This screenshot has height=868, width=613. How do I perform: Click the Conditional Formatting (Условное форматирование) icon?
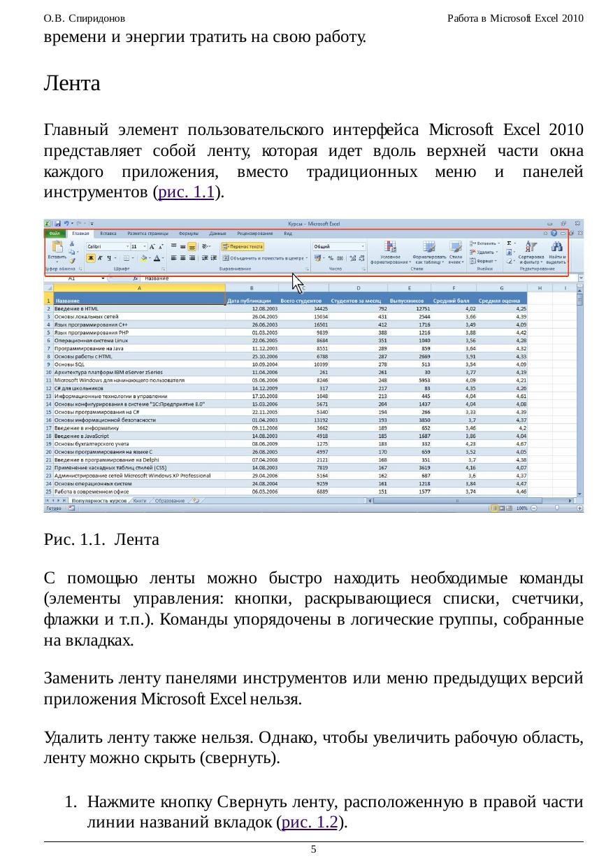click(390, 247)
